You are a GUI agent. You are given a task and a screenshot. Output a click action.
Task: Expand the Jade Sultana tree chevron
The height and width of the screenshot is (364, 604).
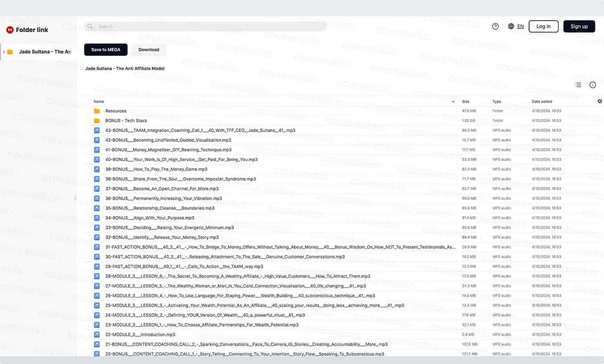(4, 52)
